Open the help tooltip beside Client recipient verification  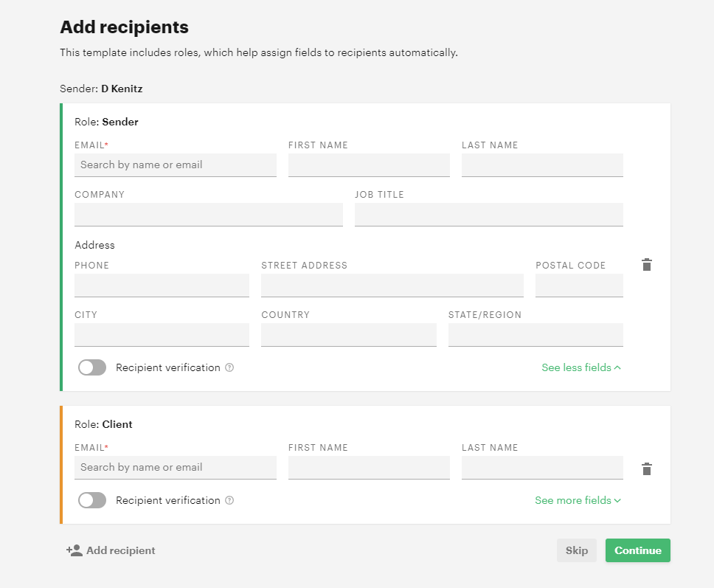point(229,500)
